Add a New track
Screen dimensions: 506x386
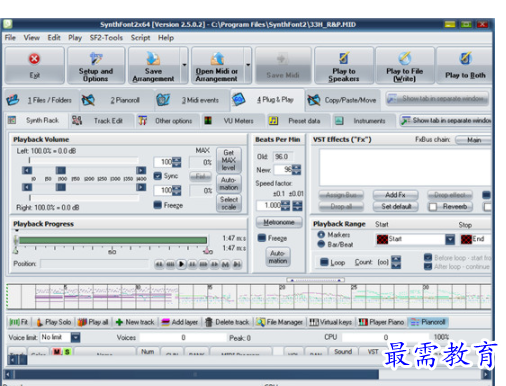[x=135, y=322]
